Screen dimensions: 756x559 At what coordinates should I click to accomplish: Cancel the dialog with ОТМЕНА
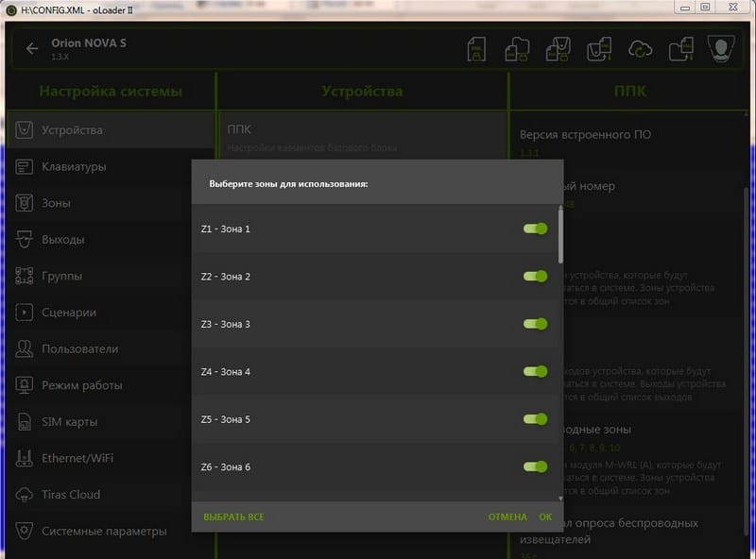point(507,517)
